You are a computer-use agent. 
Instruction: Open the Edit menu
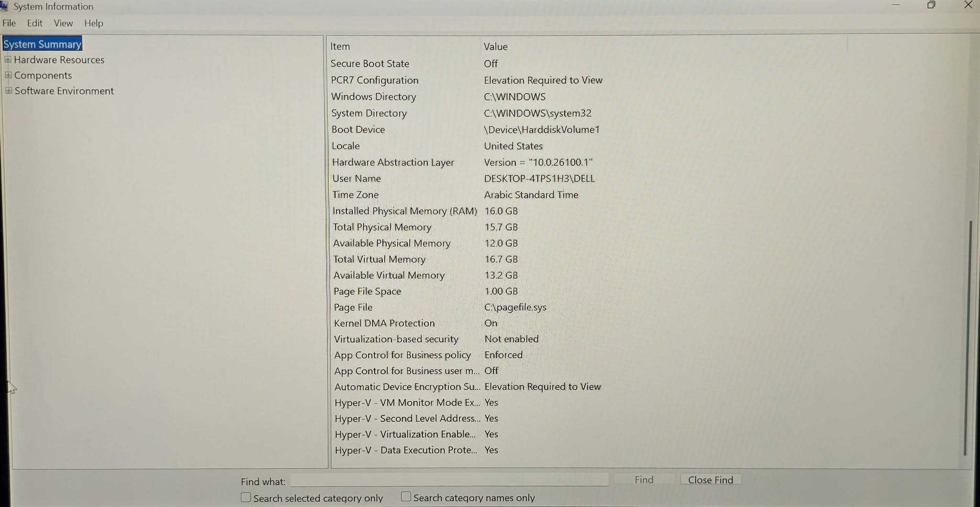click(x=34, y=23)
